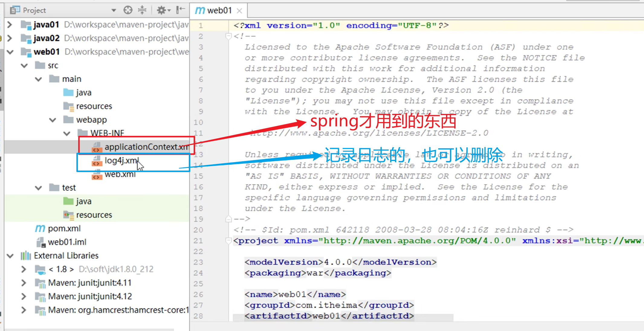Image resolution: width=644 pixels, height=331 pixels.
Task: Open the Project view dropdown arrow
Action: [x=114, y=11]
